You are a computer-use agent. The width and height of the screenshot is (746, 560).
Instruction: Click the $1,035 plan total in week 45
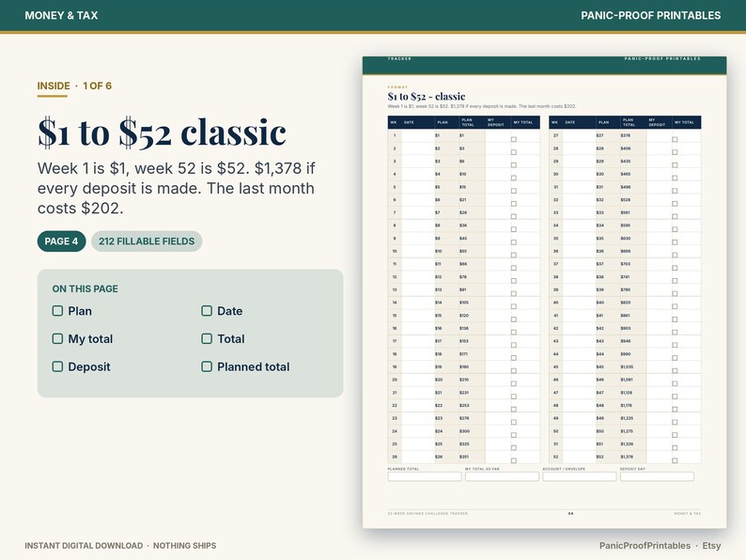click(627, 366)
